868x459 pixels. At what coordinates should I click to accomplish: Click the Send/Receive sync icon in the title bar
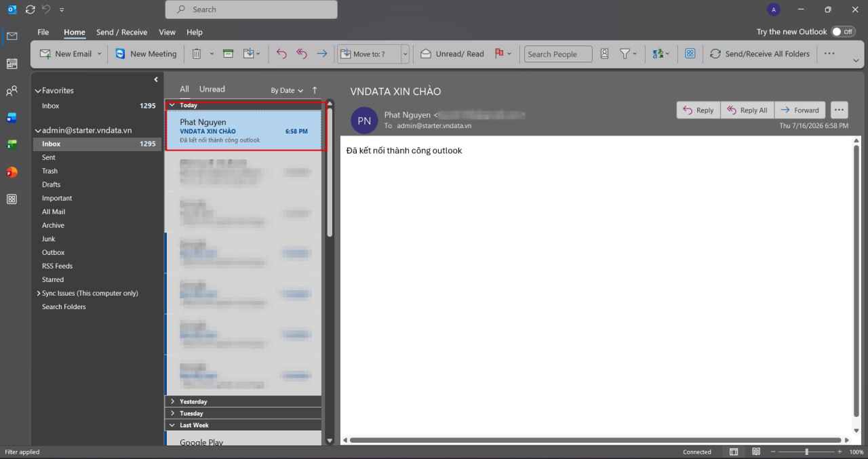coord(30,9)
